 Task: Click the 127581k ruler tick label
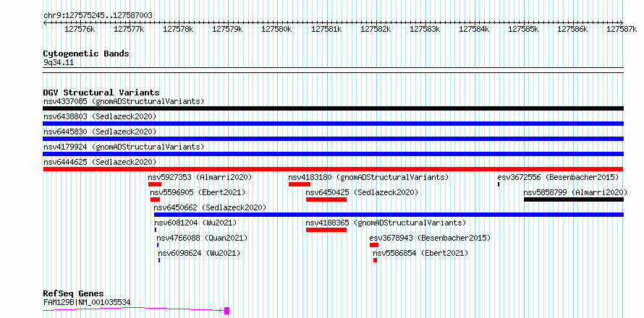tap(326, 29)
